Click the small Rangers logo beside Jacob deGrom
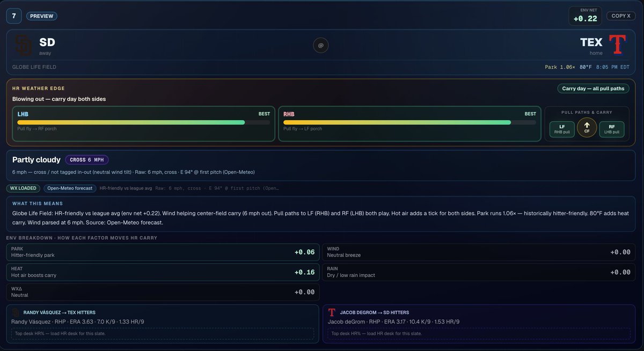 point(332,312)
